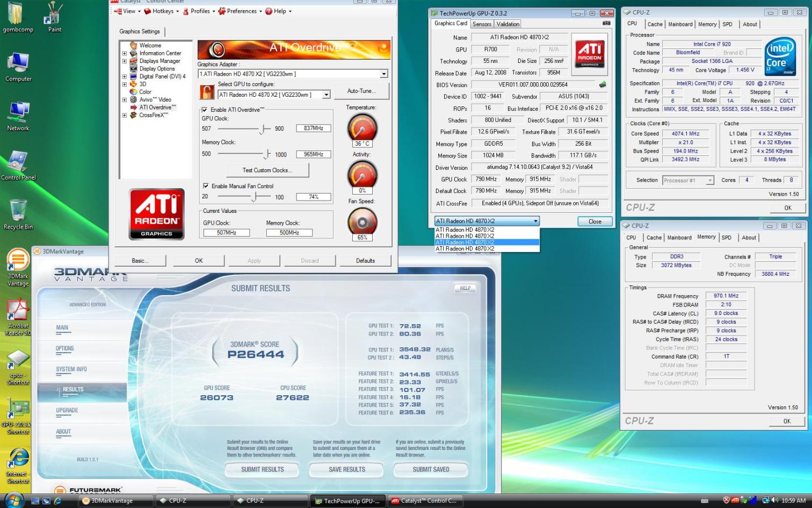This screenshot has width=812, height=508.
Task: Click Save Results in 3DMark Vantage
Action: click(x=347, y=470)
